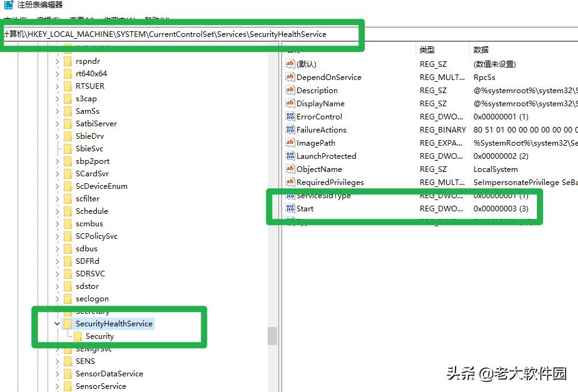Click the REG_BINARY type cell

click(x=443, y=130)
